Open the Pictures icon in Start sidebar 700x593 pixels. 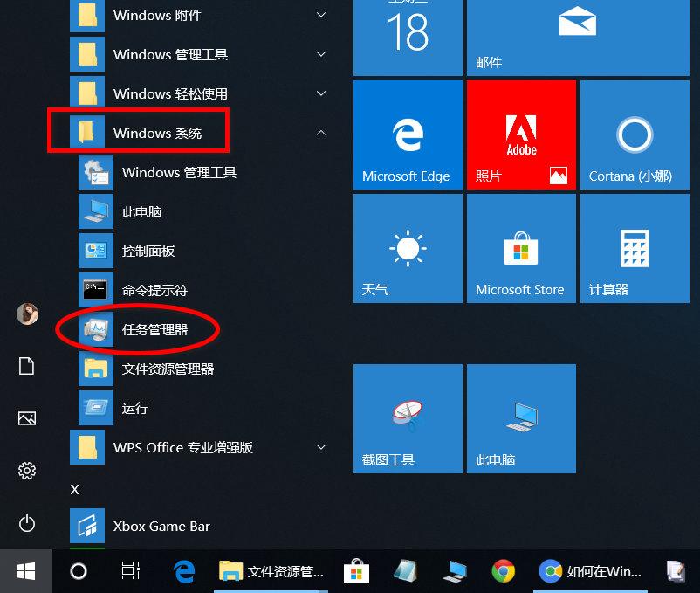pyautogui.click(x=26, y=418)
